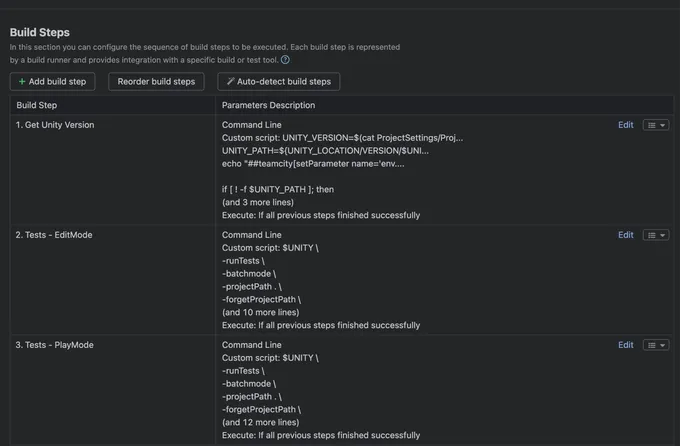
Task: Open the help icon beside section description
Action: click(285, 60)
